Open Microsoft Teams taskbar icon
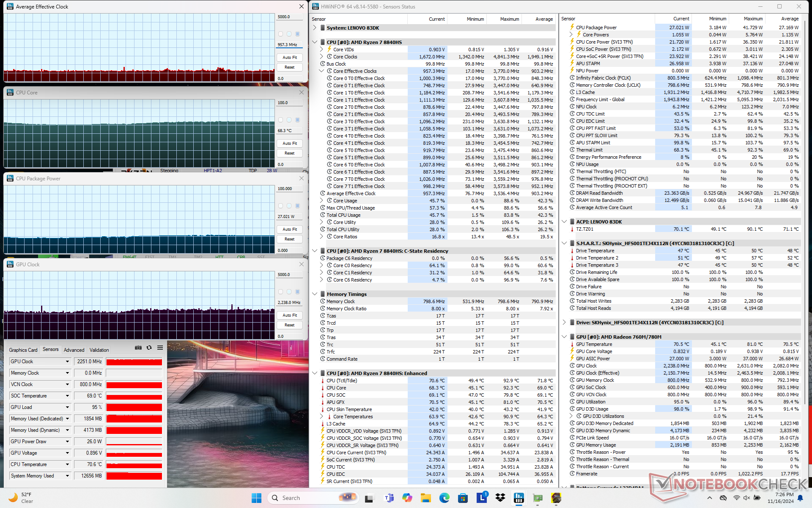This screenshot has width=812, height=508. point(389,498)
